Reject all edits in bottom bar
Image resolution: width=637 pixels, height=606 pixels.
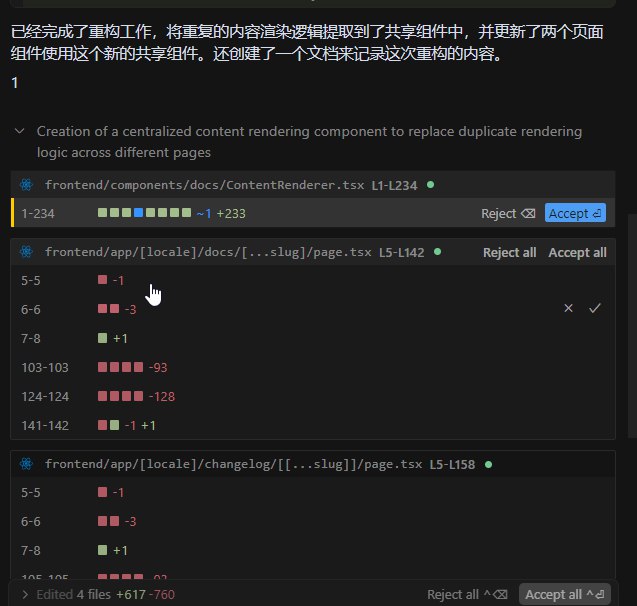tap(467, 595)
